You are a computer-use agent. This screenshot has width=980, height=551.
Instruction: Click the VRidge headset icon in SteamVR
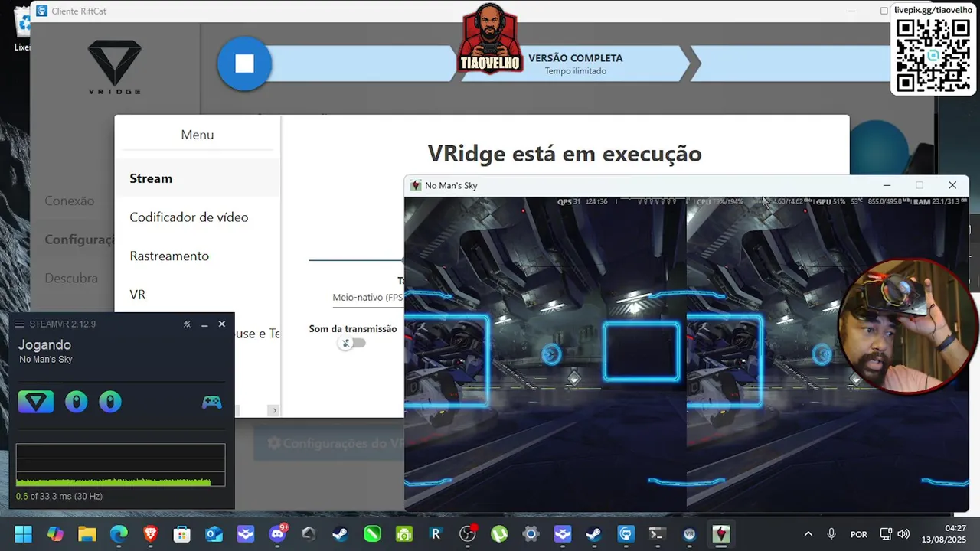(x=36, y=402)
